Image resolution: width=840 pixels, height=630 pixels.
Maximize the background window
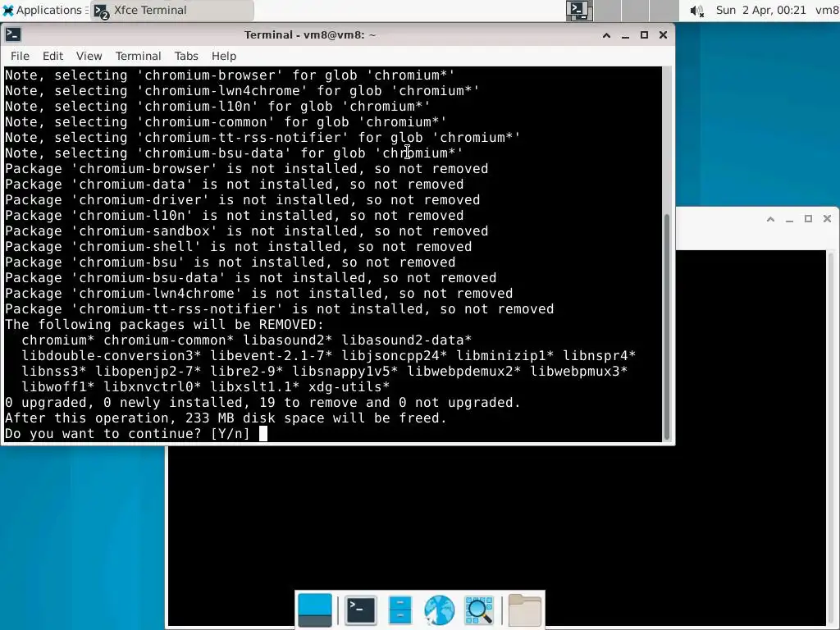[808, 219]
